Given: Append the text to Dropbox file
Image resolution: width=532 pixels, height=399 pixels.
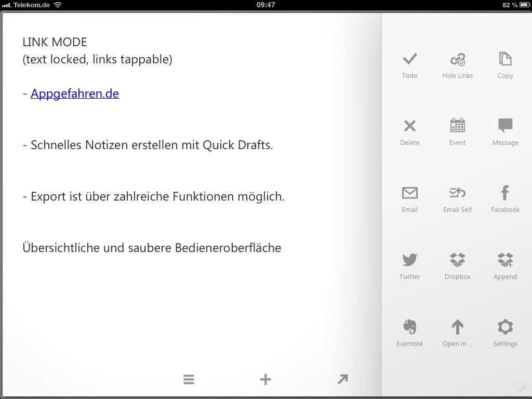Looking at the screenshot, I should tap(505, 260).
